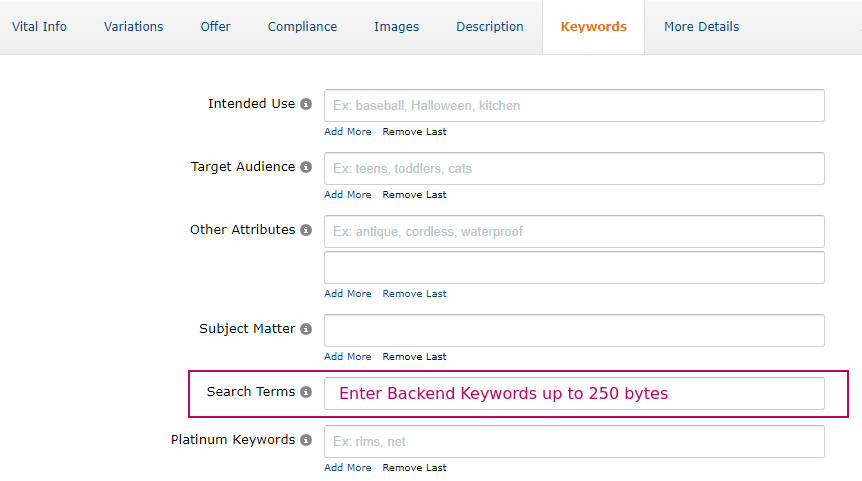The height and width of the screenshot is (481, 862).
Task: Click the info icon beside Search Terms
Action: click(x=306, y=392)
